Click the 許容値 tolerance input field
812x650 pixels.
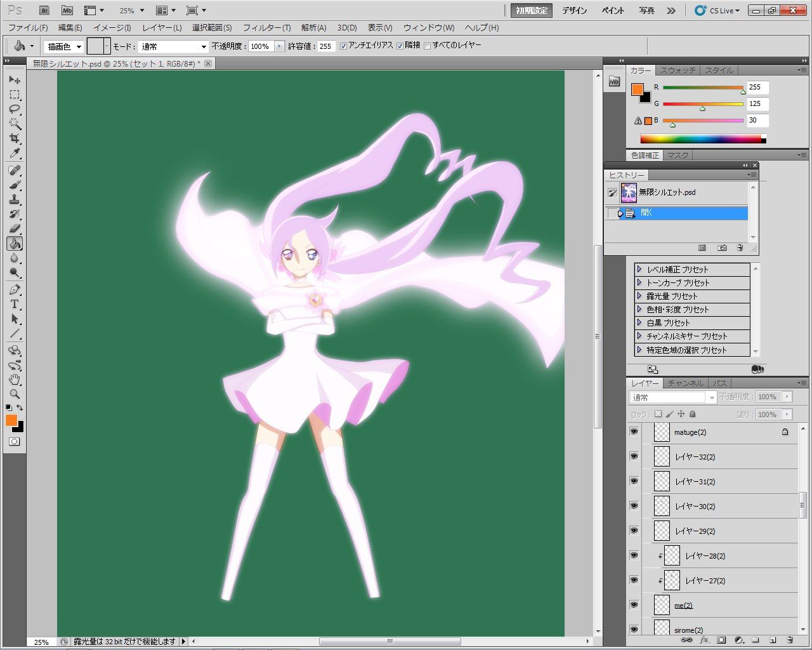coord(326,46)
